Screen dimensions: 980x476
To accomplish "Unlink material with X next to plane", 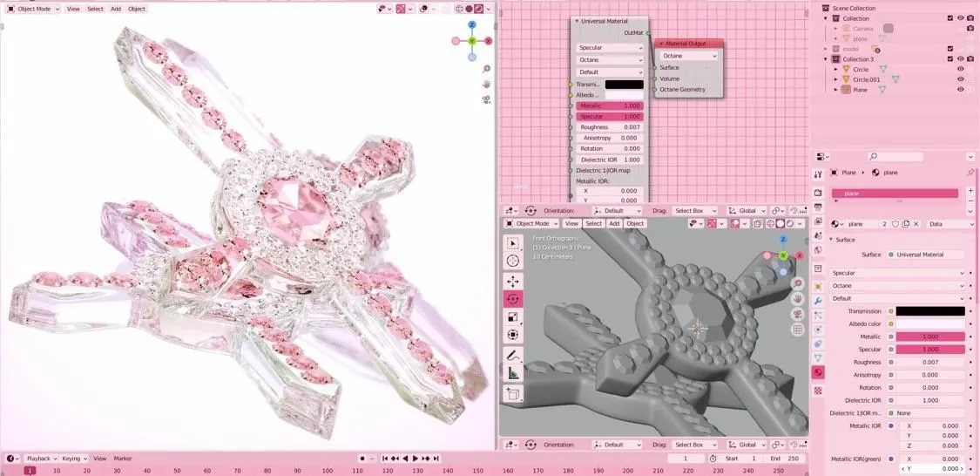I will tap(916, 224).
